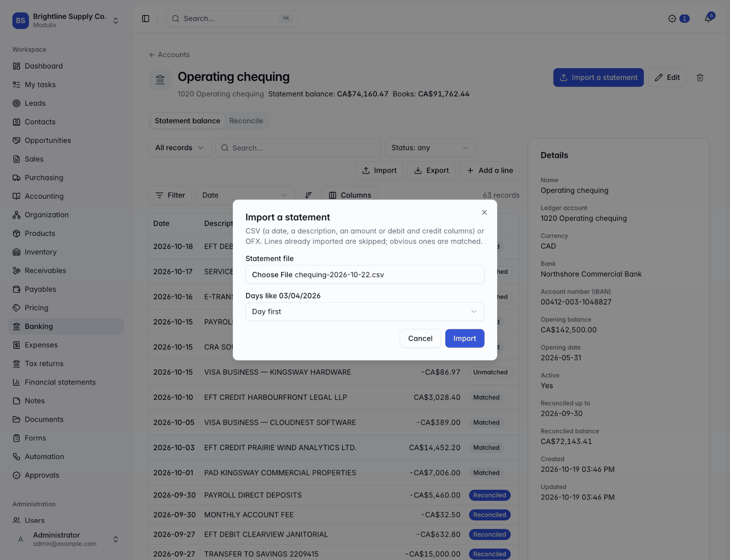Click the Organization chart icon
This screenshot has height=560, width=730.
coord(16,215)
